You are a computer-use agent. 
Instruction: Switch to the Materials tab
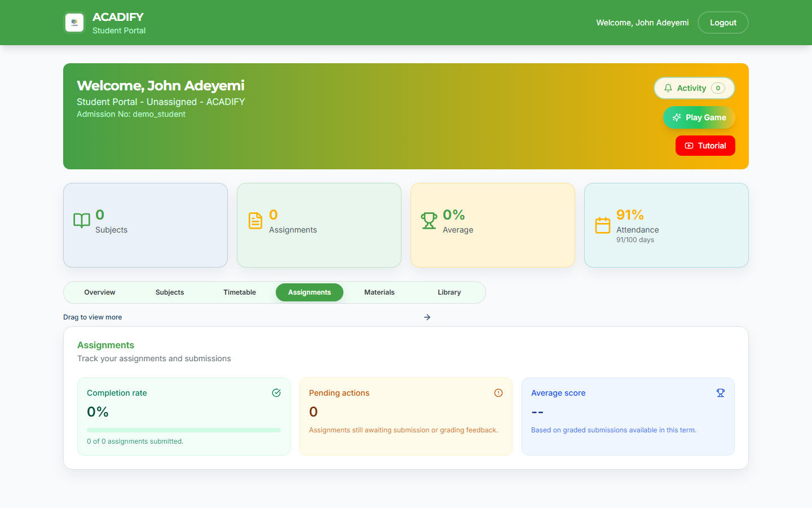point(379,292)
